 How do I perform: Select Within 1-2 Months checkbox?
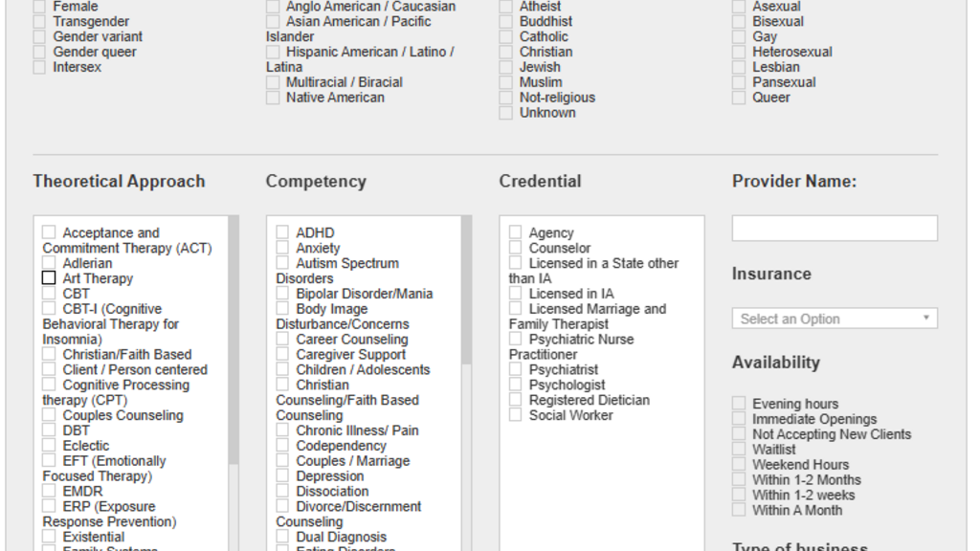739,479
